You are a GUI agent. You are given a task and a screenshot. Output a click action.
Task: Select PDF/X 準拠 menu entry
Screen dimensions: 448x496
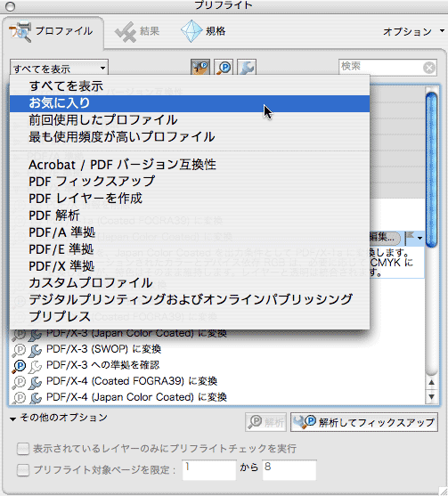190,266
